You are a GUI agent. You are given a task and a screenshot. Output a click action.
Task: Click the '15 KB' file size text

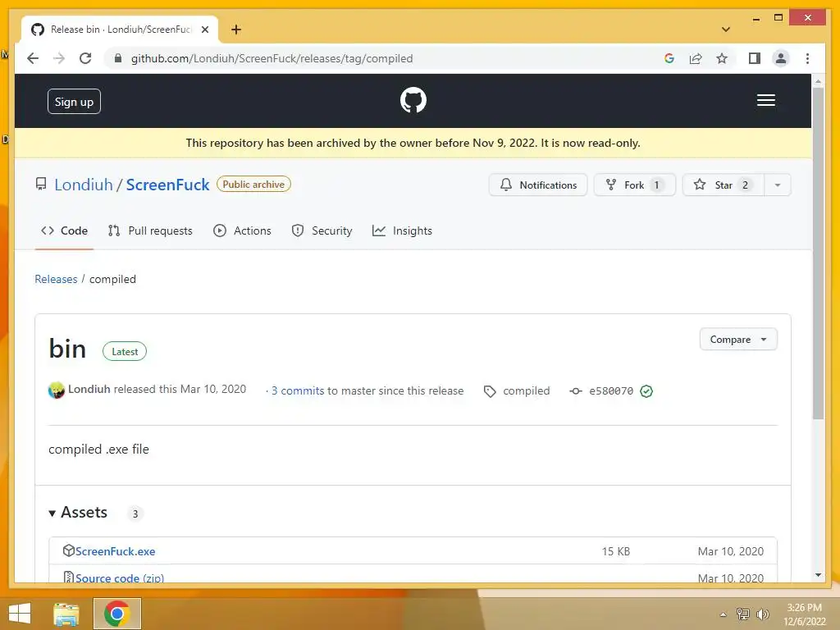615,551
